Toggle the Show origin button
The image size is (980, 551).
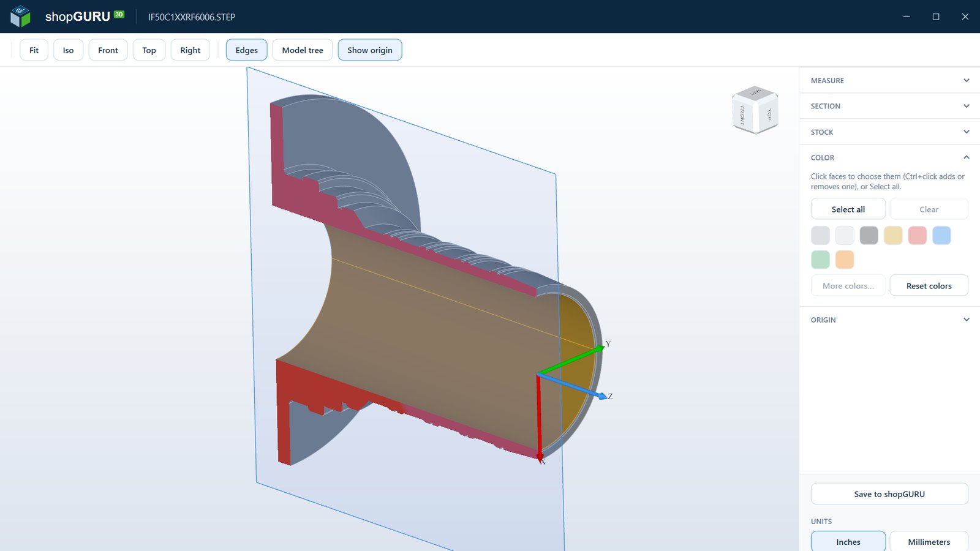370,50
